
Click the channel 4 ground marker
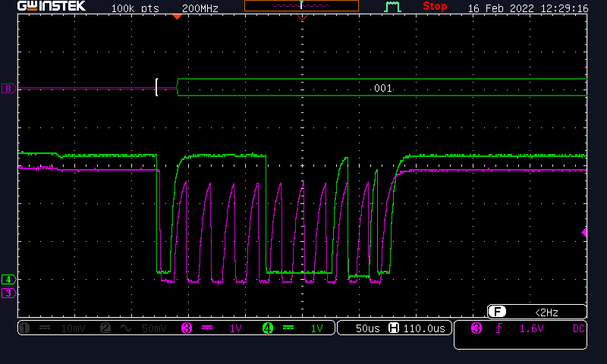tap(8, 279)
